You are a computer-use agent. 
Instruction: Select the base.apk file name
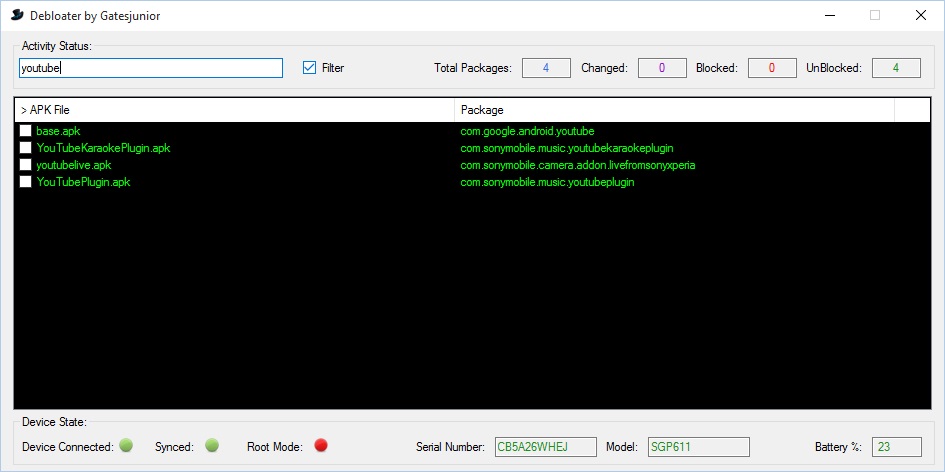point(58,131)
